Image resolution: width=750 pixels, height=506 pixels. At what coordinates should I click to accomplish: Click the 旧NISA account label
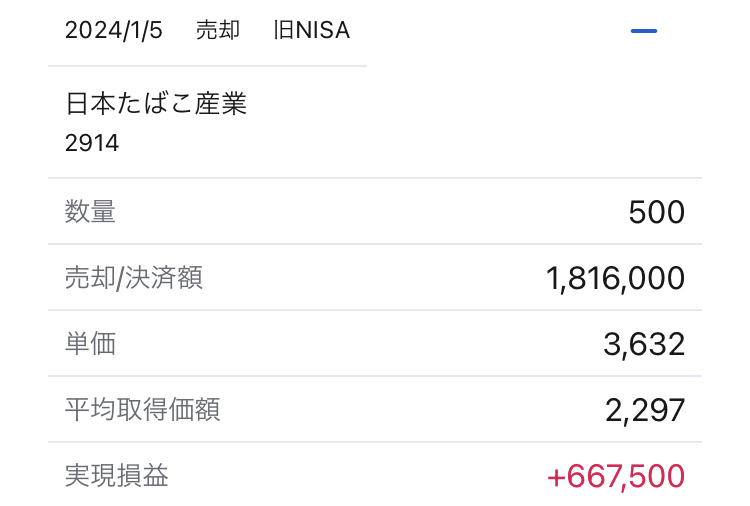[311, 31]
